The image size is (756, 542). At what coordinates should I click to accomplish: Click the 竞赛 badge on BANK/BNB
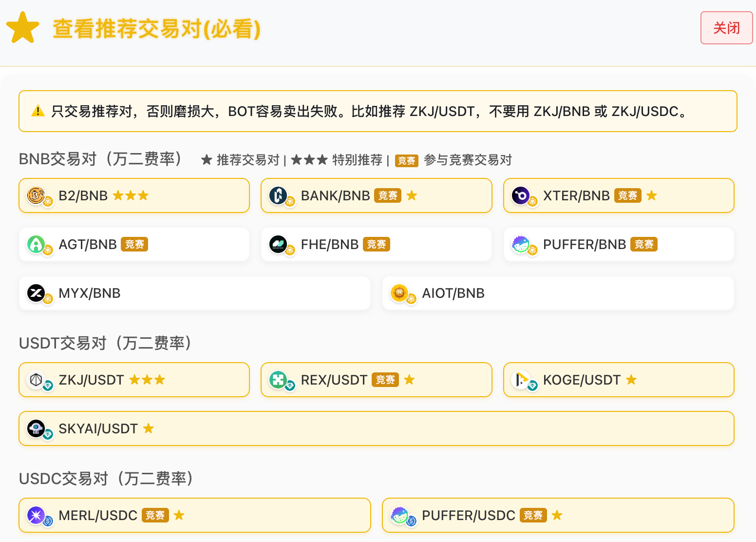pyautogui.click(x=388, y=195)
